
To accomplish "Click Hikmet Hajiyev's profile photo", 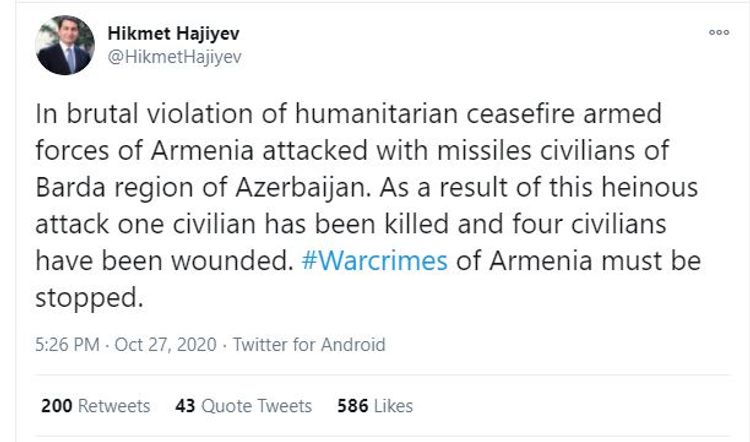I will pos(64,45).
